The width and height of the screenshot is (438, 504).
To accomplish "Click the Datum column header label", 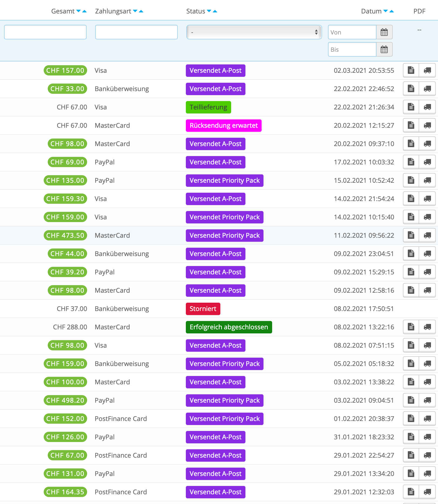I will click(371, 11).
